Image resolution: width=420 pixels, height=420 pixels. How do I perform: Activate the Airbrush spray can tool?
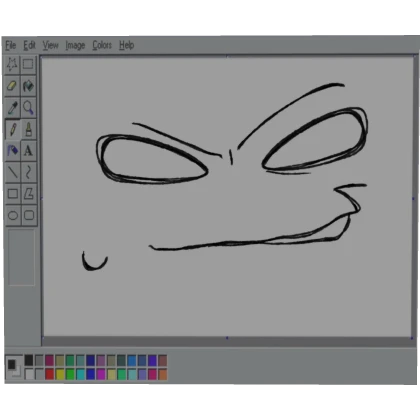[x=12, y=151]
